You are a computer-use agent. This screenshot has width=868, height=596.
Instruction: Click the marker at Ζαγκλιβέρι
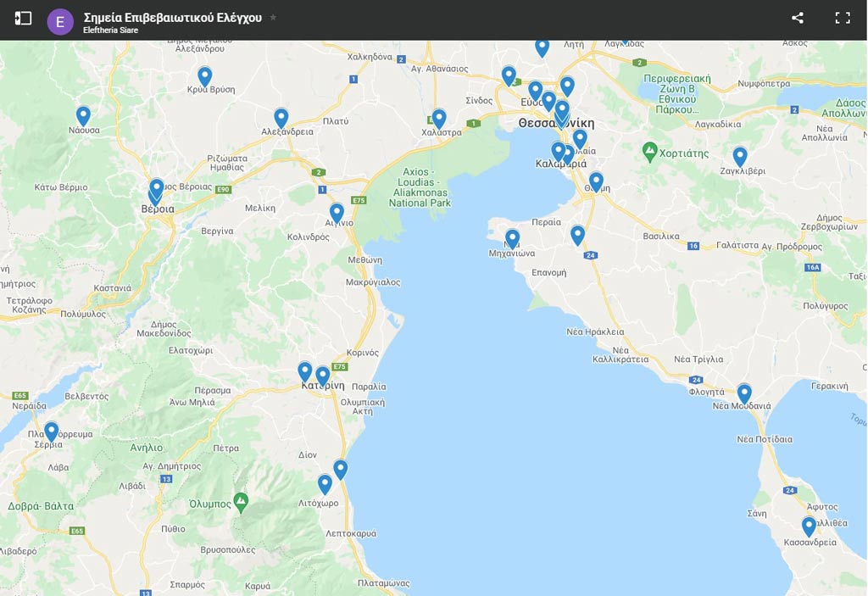tap(740, 156)
